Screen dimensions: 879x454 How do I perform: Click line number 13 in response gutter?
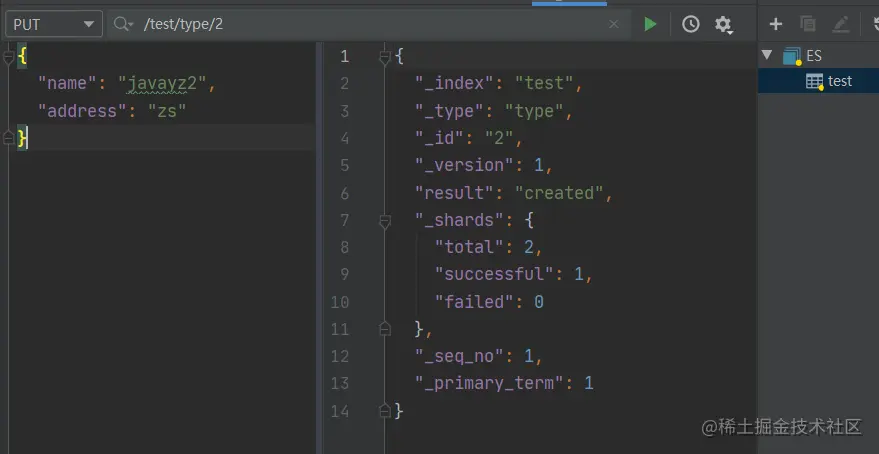tap(340, 383)
